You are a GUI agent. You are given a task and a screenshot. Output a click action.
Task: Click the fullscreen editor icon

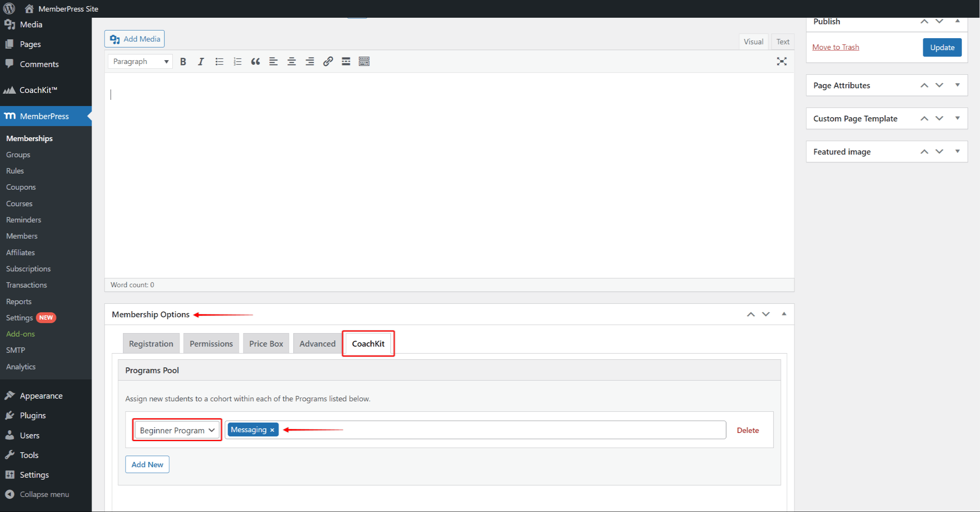(782, 62)
